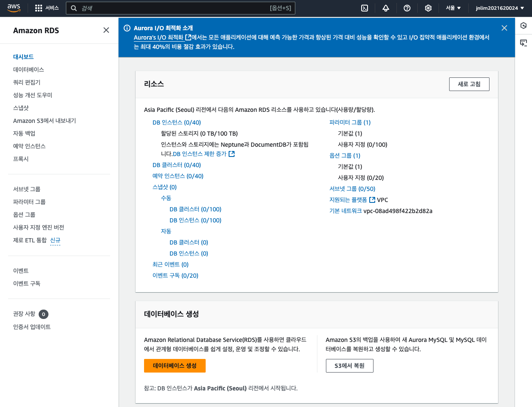
Task: Open 이벤트 in the sidebar
Action: 21,270
